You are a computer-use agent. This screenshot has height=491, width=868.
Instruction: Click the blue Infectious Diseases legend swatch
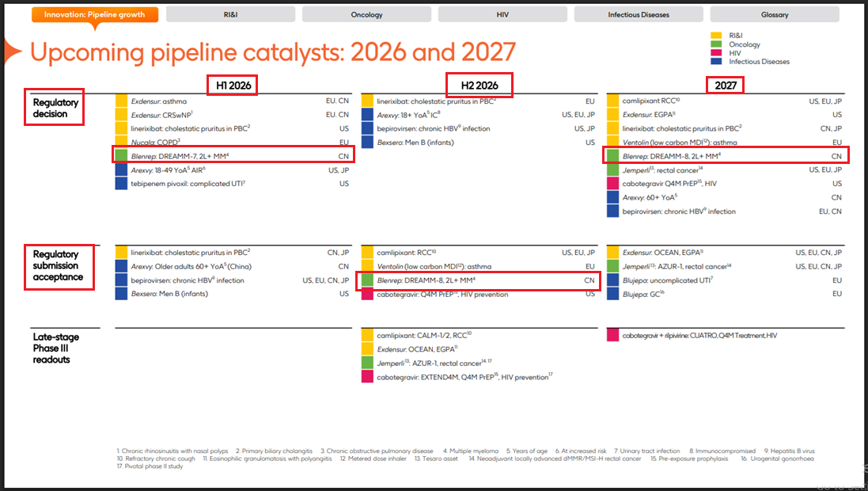(715, 62)
